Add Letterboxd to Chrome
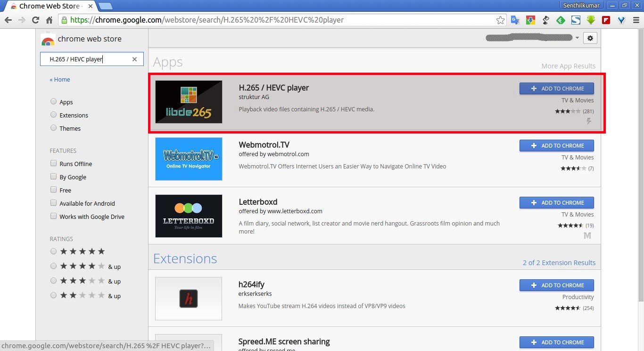This screenshot has width=644, height=351. click(x=556, y=202)
